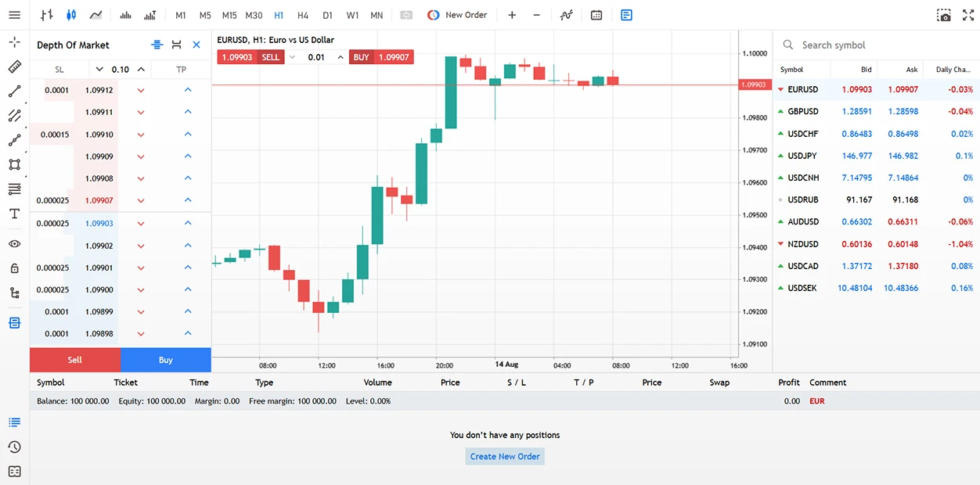Open the hamburger main menu
The height and width of the screenshot is (485, 980).
(14, 15)
